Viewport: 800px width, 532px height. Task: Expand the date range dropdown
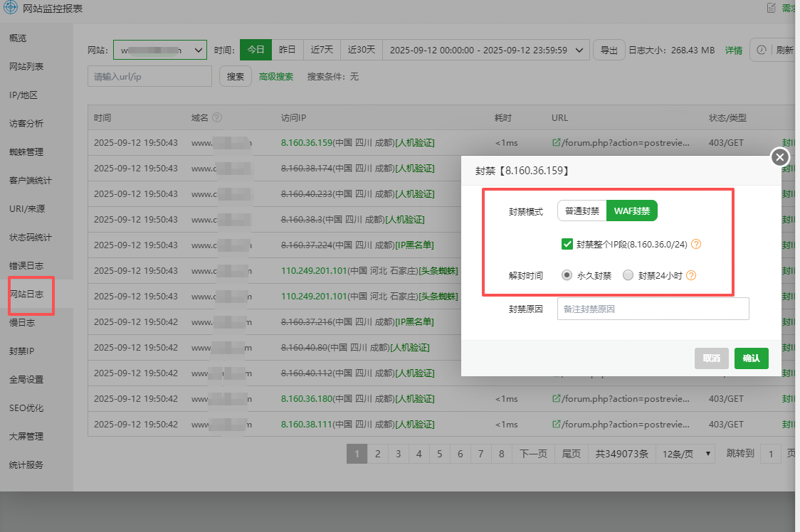point(579,50)
